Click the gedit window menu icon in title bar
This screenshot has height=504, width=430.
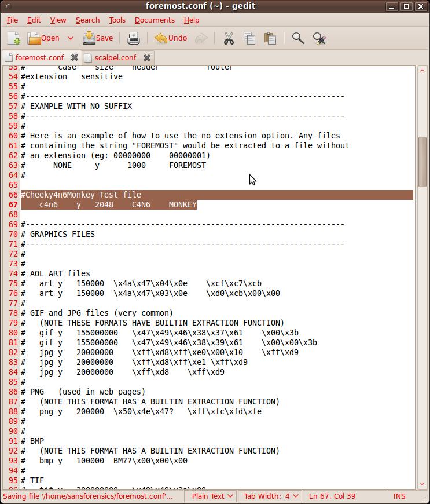8,6
